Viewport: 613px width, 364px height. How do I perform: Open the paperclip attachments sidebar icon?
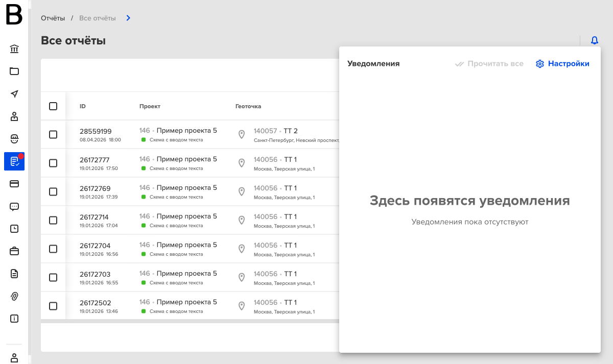pyautogui.click(x=14, y=296)
